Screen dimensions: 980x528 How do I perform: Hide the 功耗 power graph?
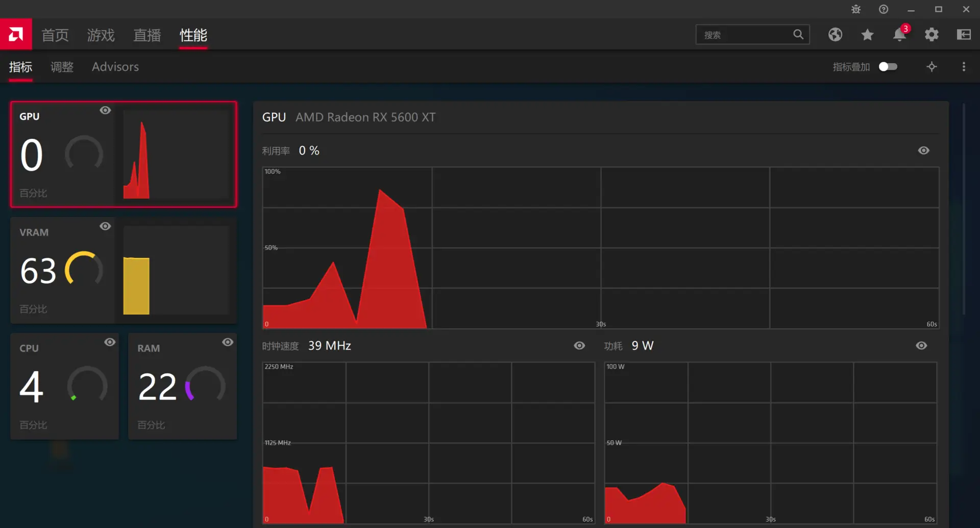point(921,346)
